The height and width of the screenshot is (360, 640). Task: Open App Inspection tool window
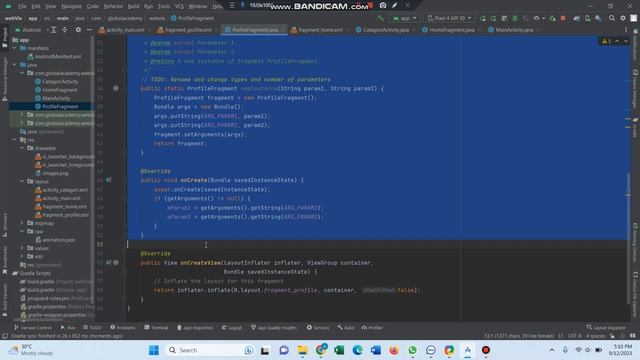195,328
